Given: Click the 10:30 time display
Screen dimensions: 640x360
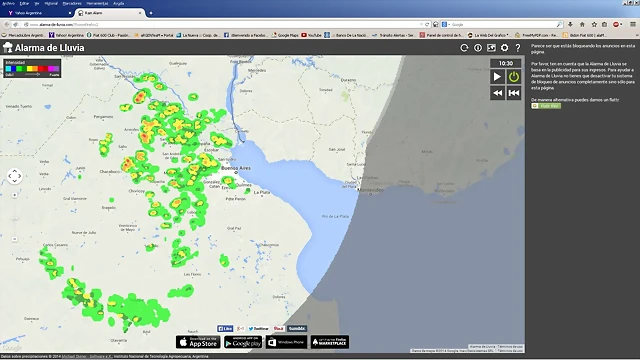Looking at the screenshot, I should [x=505, y=63].
